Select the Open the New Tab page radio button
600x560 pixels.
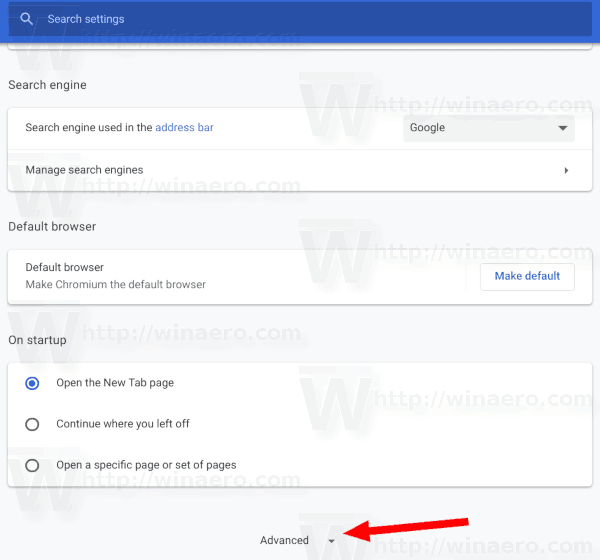[32, 383]
